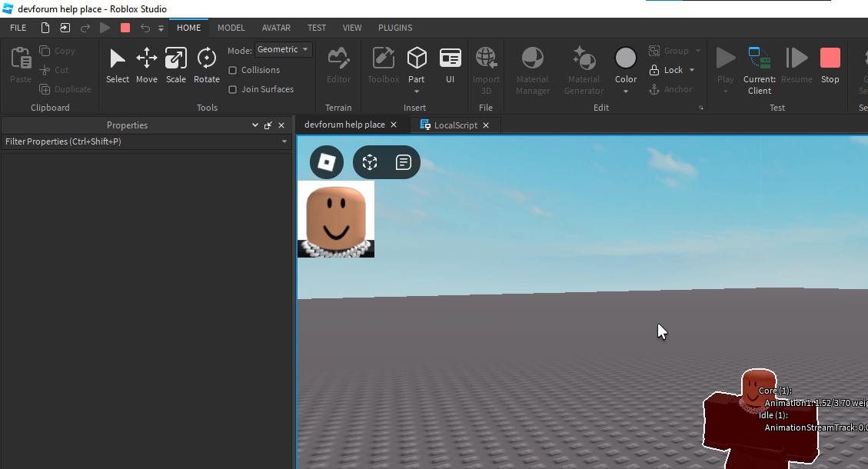
Task: Switch to the MODEL ribbon tab
Action: pyautogui.click(x=231, y=28)
